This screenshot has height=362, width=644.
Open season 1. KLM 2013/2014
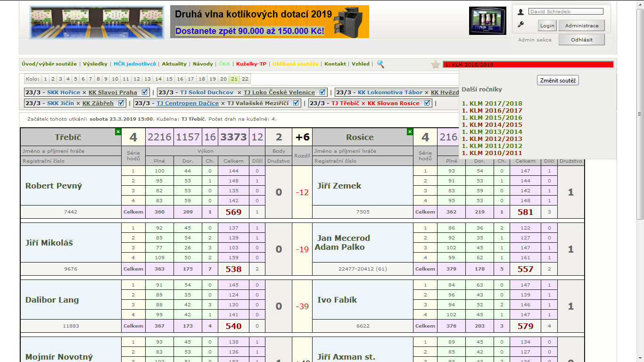492,132
